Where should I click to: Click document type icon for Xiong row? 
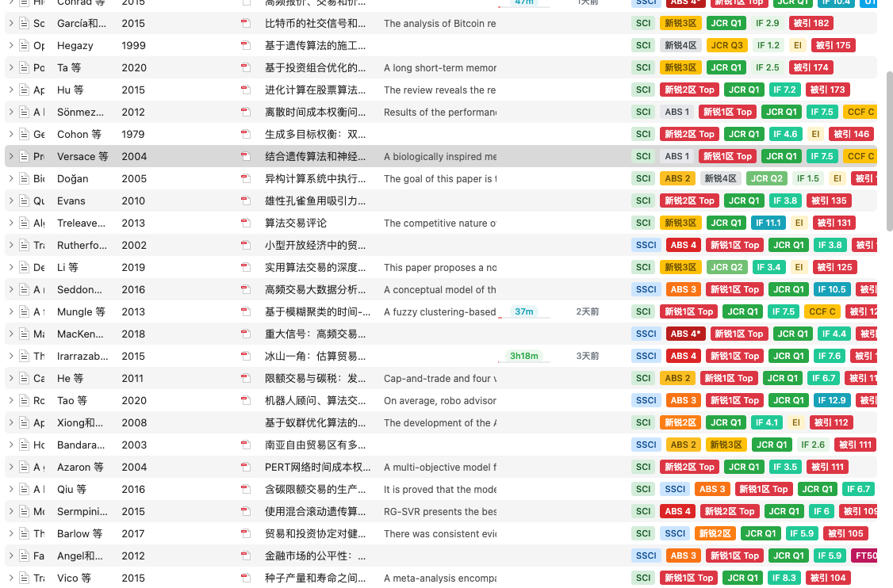(x=24, y=423)
